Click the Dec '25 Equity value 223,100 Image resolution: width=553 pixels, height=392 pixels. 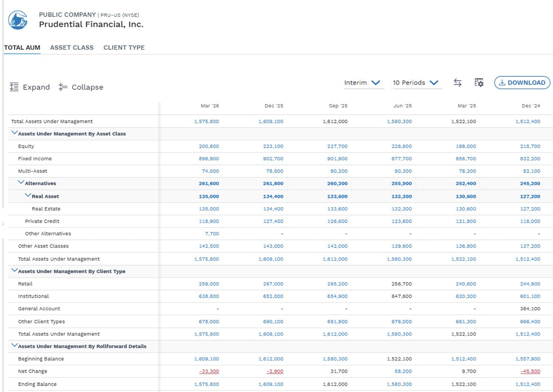point(273,146)
